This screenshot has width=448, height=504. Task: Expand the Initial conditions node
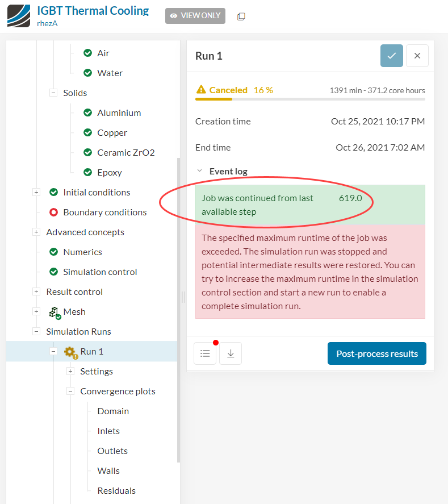36,193
